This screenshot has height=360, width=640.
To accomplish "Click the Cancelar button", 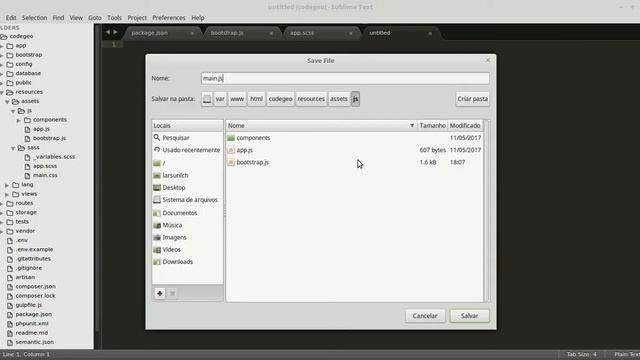I will [x=425, y=316].
